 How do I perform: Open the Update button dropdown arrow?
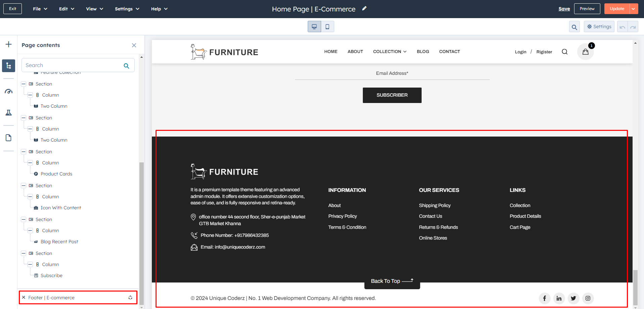pyautogui.click(x=633, y=9)
